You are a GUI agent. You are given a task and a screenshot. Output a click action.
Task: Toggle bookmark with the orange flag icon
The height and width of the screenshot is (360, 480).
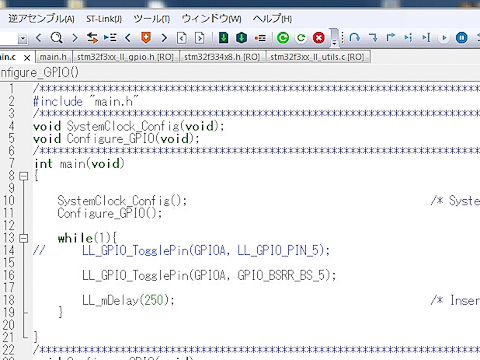coord(146,38)
